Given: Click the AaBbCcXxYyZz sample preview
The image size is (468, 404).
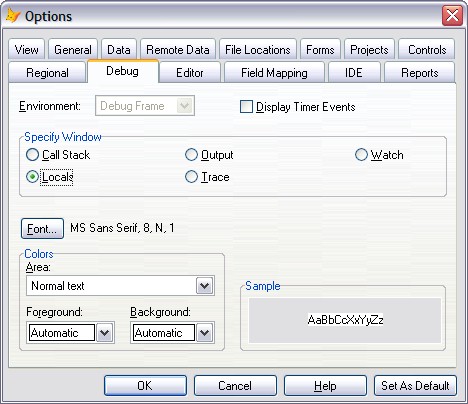Looking at the screenshot, I should coord(345,320).
